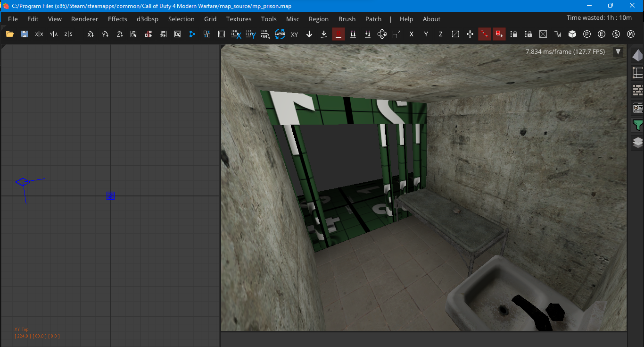Click the blue connected-nodes icon
This screenshot has width=644, height=347.
point(192,34)
